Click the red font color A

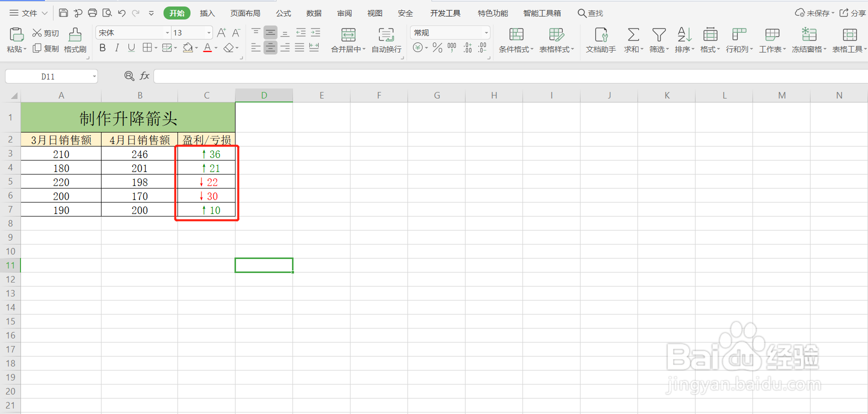coord(208,48)
